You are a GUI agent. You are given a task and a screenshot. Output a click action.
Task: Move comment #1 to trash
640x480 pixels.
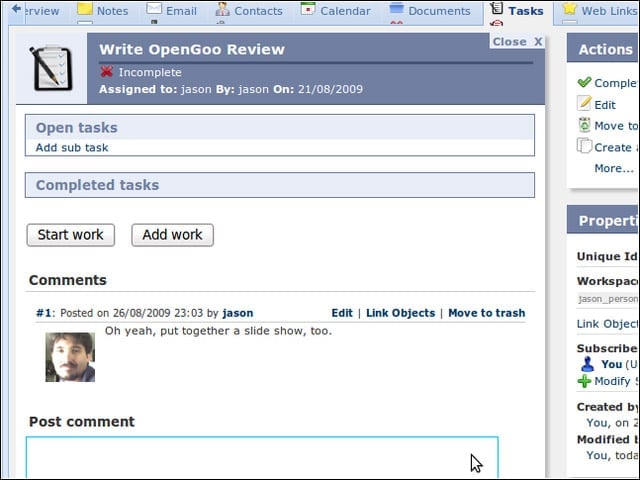[487, 313]
